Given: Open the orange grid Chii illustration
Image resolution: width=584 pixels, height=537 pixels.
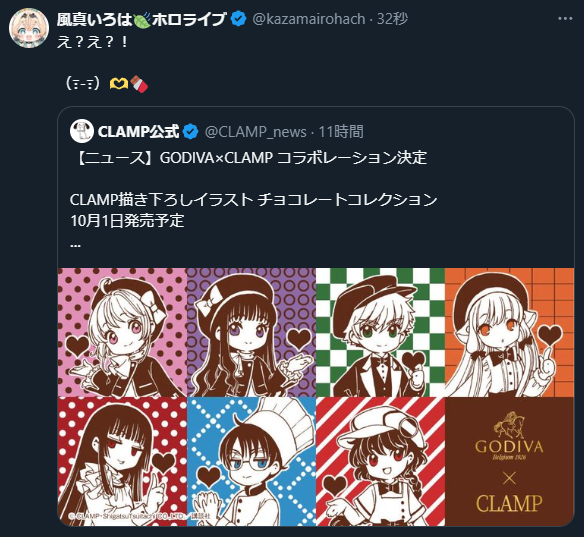Looking at the screenshot, I should click(x=510, y=332).
